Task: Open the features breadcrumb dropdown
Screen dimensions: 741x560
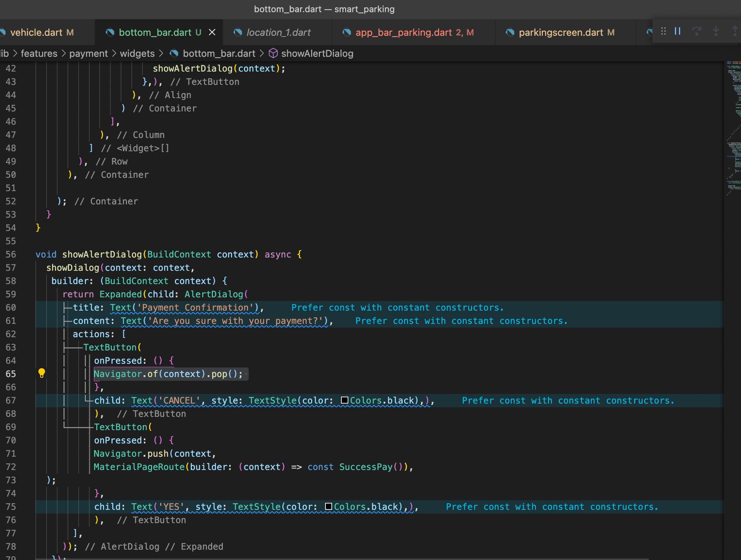Action: pyautogui.click(x=39, y=53)
